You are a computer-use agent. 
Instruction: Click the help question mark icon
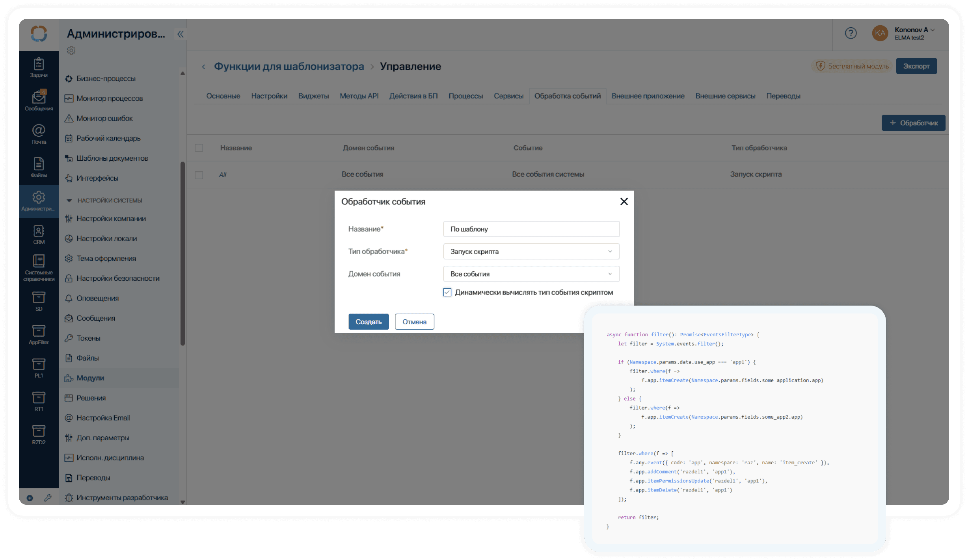(x=851, y=33)
